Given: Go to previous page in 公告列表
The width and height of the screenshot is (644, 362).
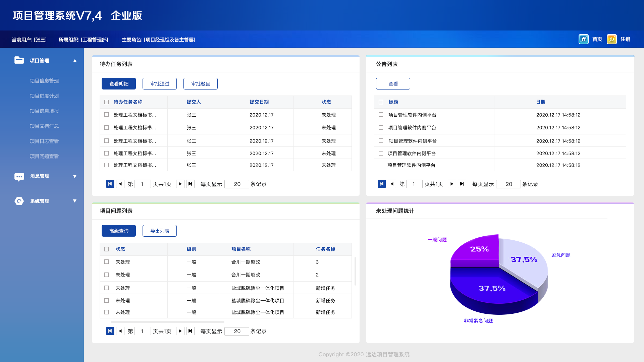Looking at the screenshot, I should coord(392,184).
